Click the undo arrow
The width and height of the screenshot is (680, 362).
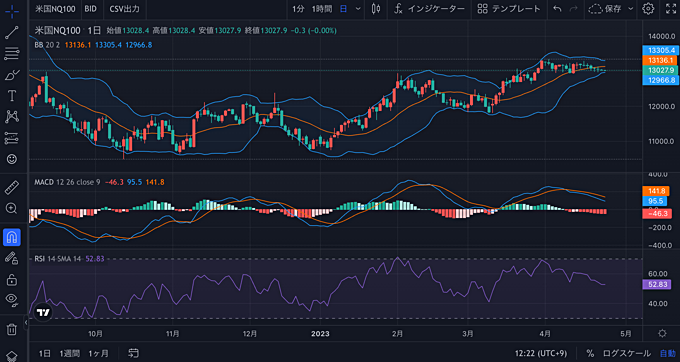[557, 9]
